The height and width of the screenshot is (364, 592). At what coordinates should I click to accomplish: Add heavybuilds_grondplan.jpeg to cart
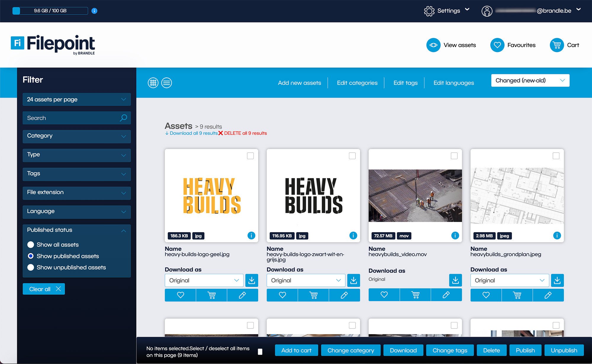517,295
